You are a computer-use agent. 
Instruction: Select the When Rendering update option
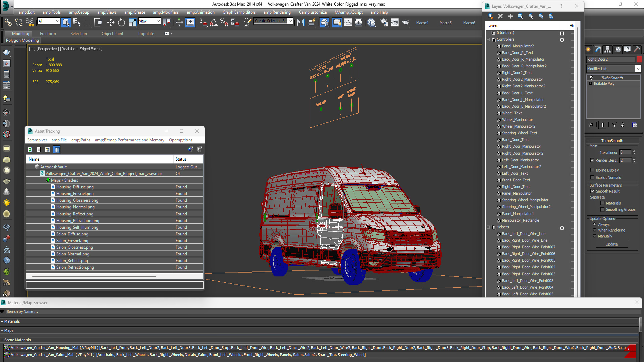point(594,230)
